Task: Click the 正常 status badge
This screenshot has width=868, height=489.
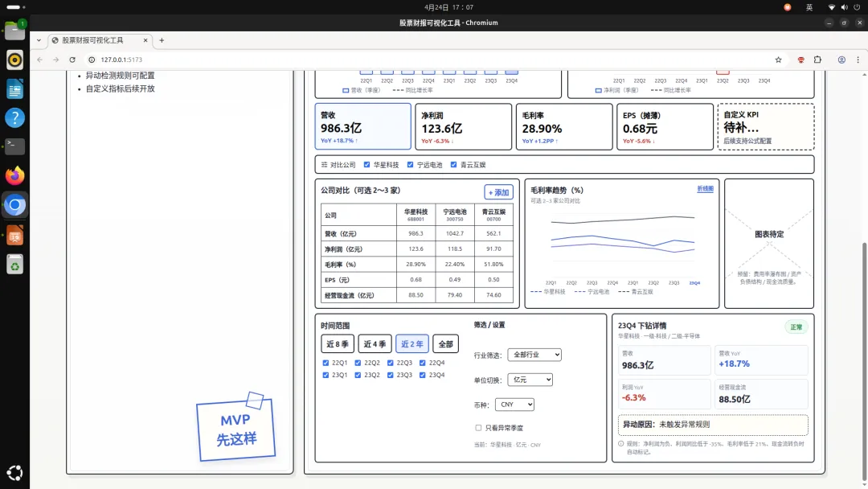Action: point(796,327)
